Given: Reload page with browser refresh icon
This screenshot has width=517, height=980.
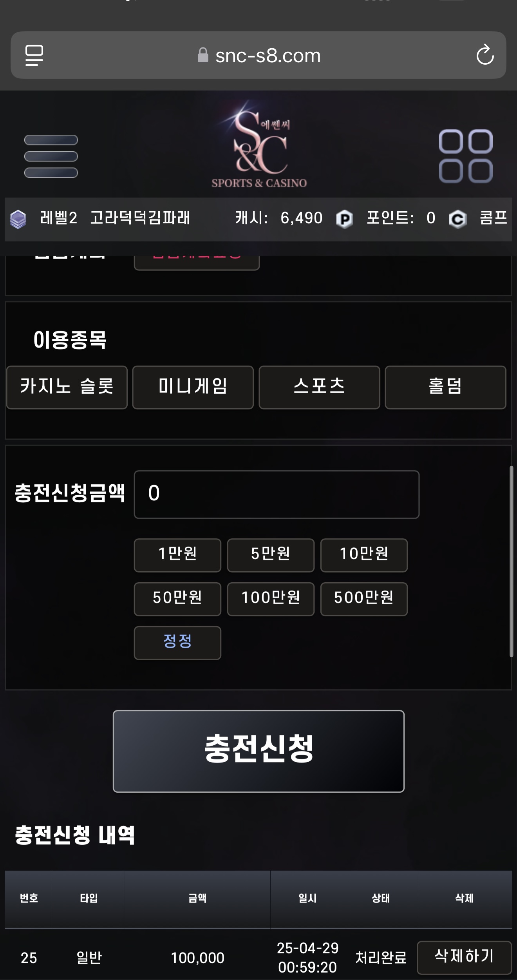Looking at the screenshot, I should click(485, 55).
